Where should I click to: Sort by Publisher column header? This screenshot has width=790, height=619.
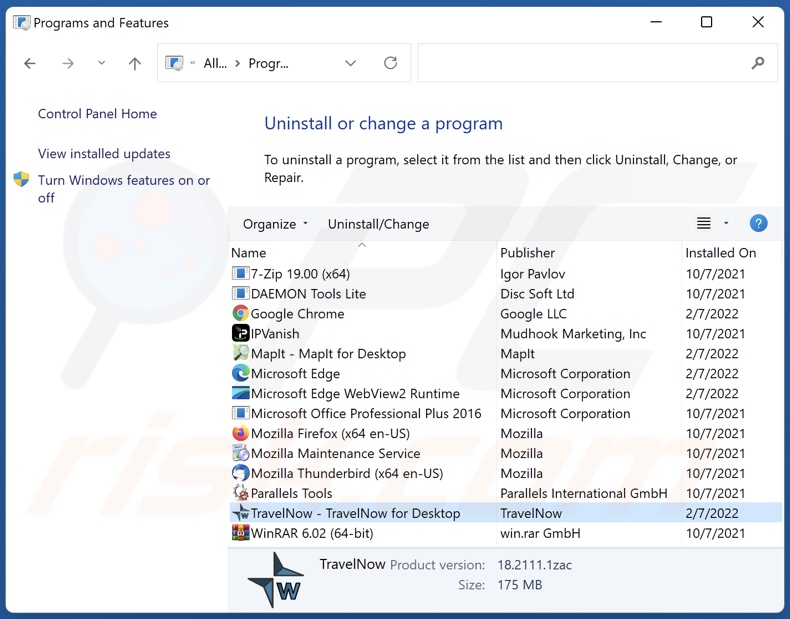click(528, 253)
